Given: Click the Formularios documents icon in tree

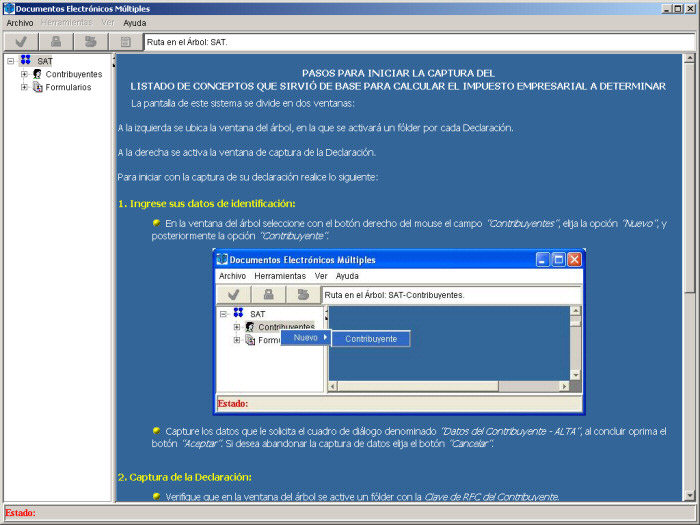Looking at the screenshot, I should [x=38, y=87].
